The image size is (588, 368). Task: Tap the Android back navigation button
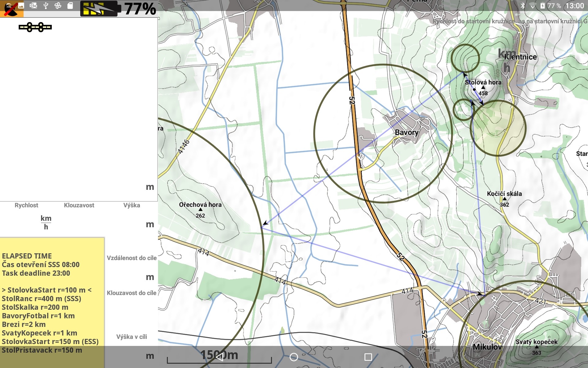[x=220, y=357]
